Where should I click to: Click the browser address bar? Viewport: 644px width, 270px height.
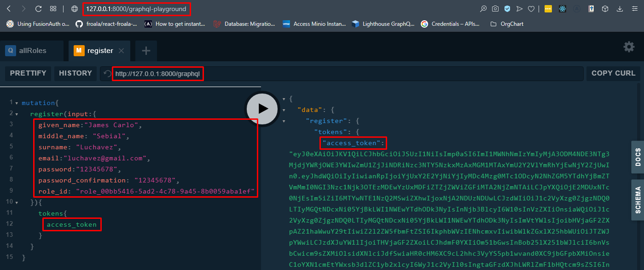click(x=136, y=9)
